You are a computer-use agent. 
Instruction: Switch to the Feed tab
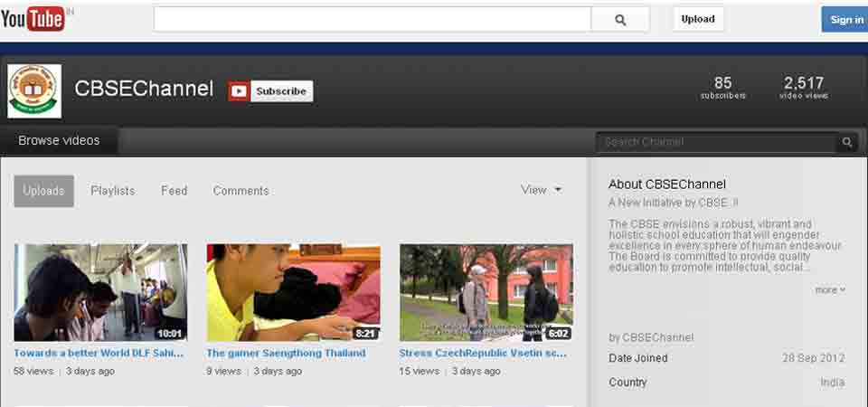(174, 191)
